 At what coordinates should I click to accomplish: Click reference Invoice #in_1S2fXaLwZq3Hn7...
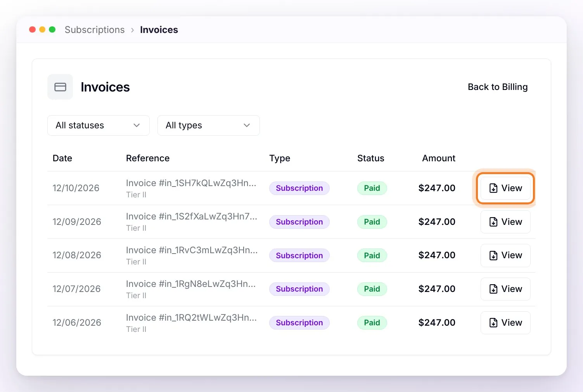[x=192, y=216]
